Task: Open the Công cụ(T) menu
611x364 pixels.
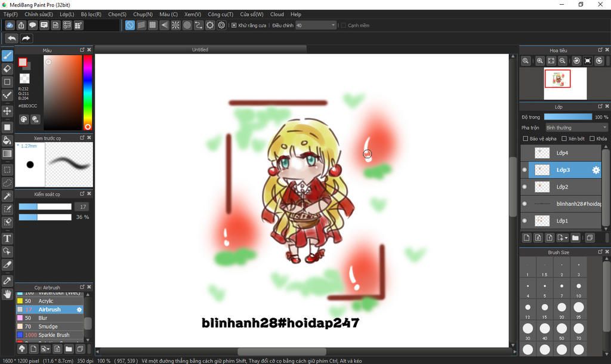Action: pyautogui.click(x=220, y=14)
